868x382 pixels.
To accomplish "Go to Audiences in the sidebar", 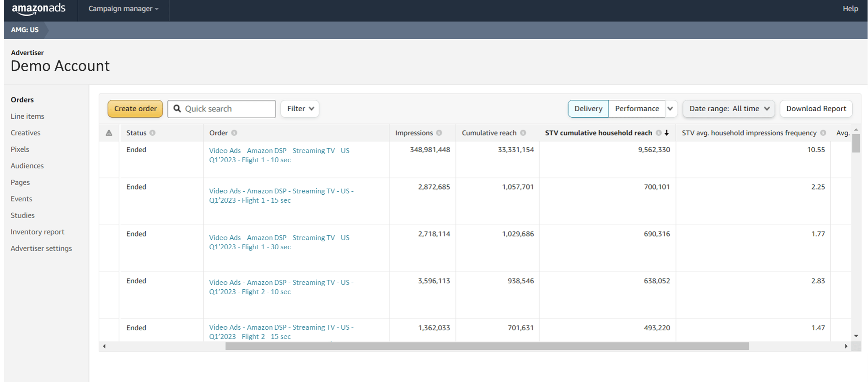I will pos(27,166).
